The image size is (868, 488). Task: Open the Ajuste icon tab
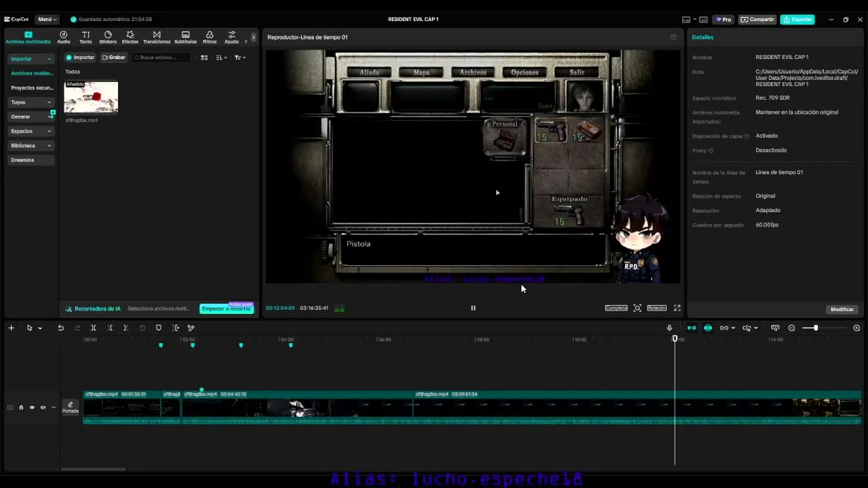point(232,37)
